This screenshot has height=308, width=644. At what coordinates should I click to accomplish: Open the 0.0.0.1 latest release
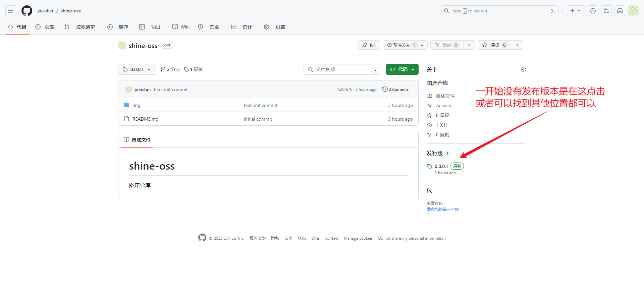[445, 166]
